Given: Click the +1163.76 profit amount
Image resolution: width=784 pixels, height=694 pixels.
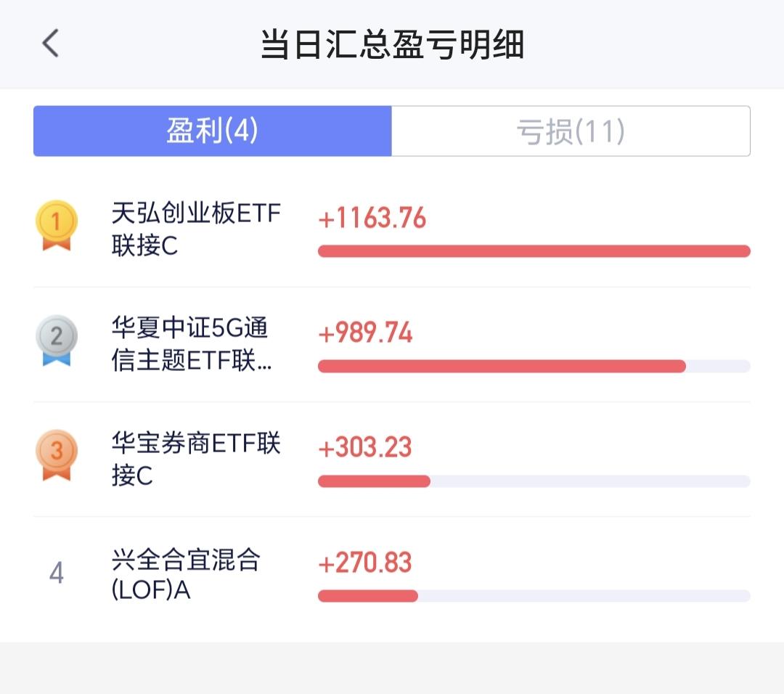Looking at the screenshot, I should (372, 219).
